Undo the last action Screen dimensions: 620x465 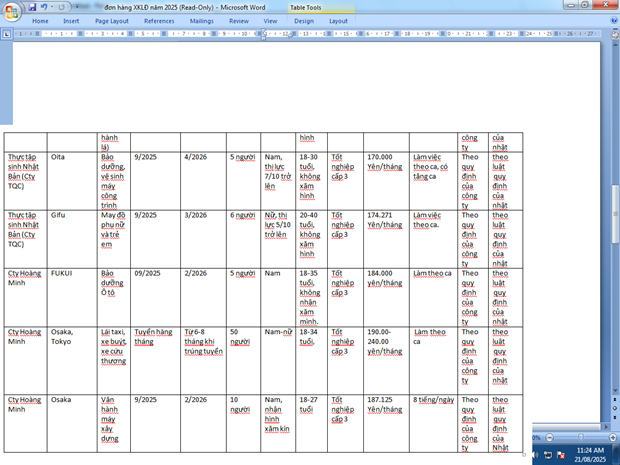click(x=43, y=7)
